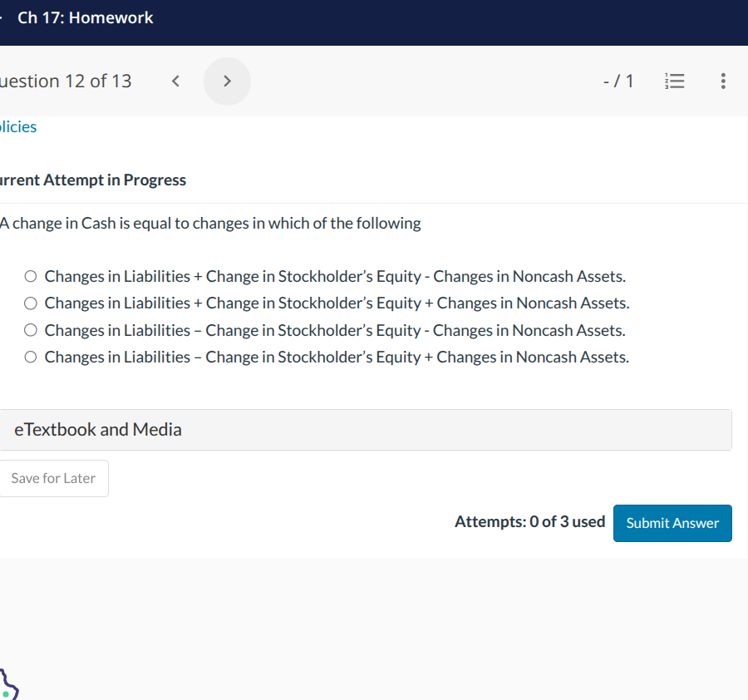748x700 pixels.
Task: Submit the answer with Submit Answer
Action: coord(672,523)
